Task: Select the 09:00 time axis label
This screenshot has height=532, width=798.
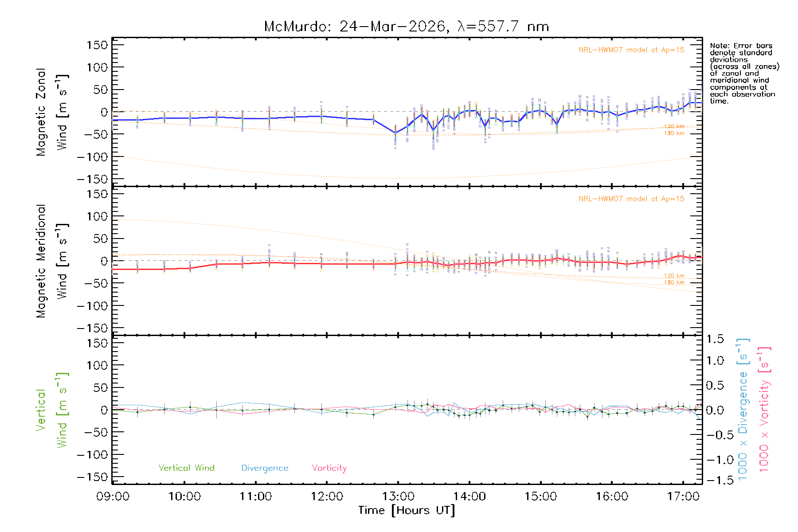Action: pos(113,497)
